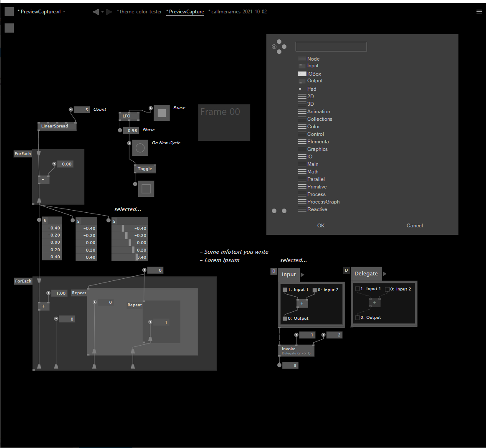The width and height of the screenshot is (486, 448).
Task: Click the gray square document icon beside PreviewCapture.vl
Action: pyautogui.click(x=9, y=12)
